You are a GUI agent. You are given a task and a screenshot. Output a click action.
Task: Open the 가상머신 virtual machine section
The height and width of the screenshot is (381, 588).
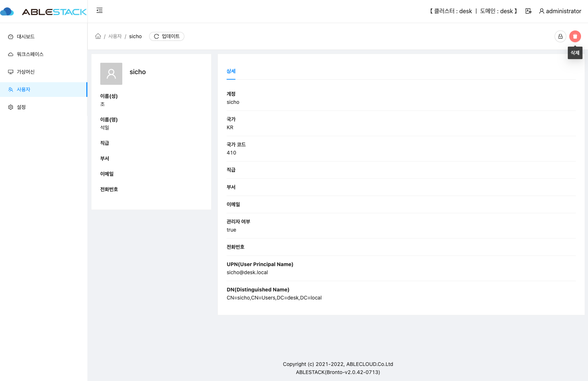coord(26,72)
